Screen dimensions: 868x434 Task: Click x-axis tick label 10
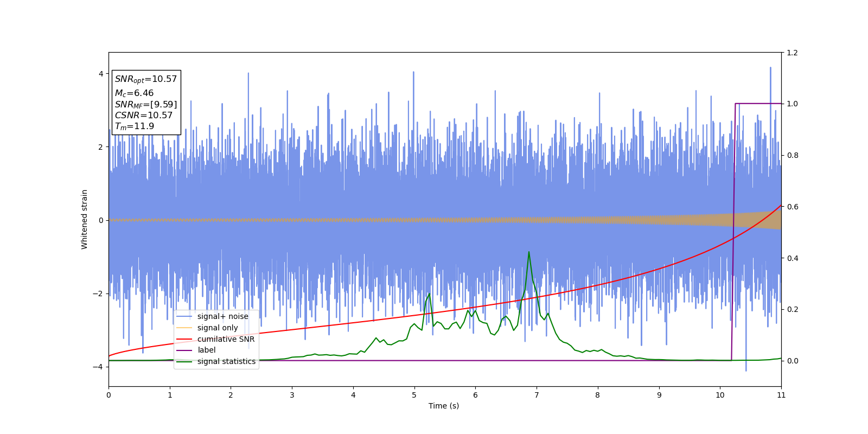click(x=720, y=395)
